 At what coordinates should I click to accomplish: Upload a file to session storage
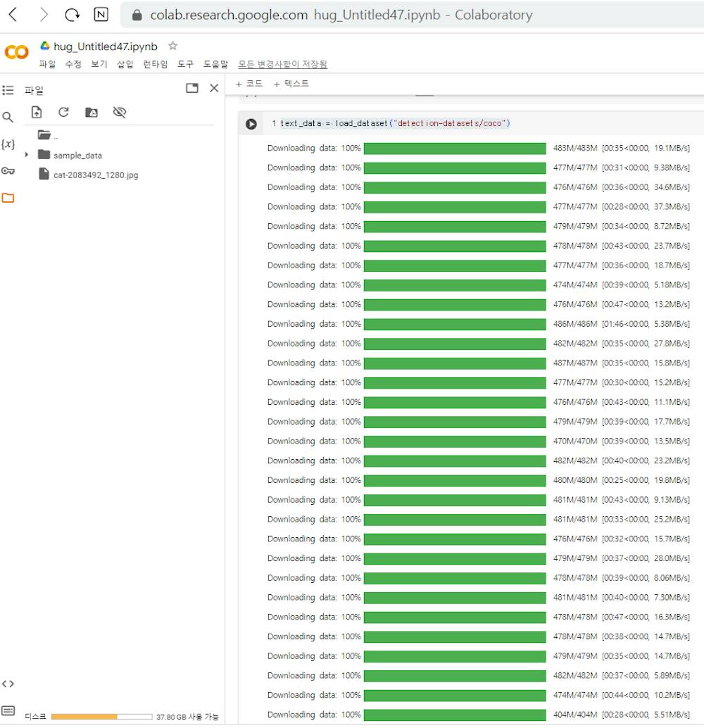pos(37,112)
